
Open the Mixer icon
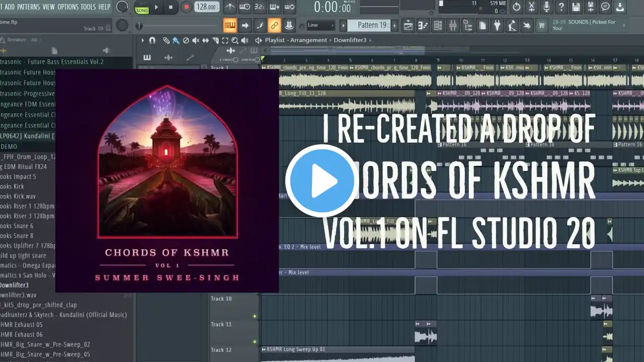click(453, 26)
